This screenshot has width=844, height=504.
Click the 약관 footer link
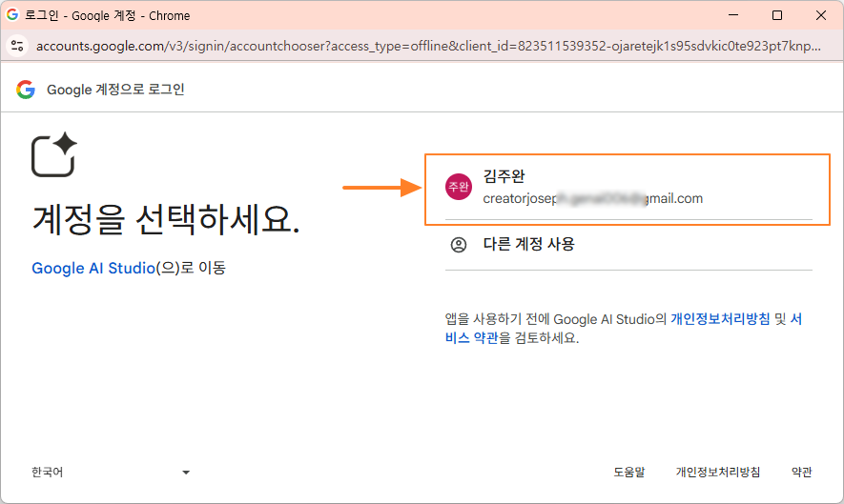click(801, 473)
